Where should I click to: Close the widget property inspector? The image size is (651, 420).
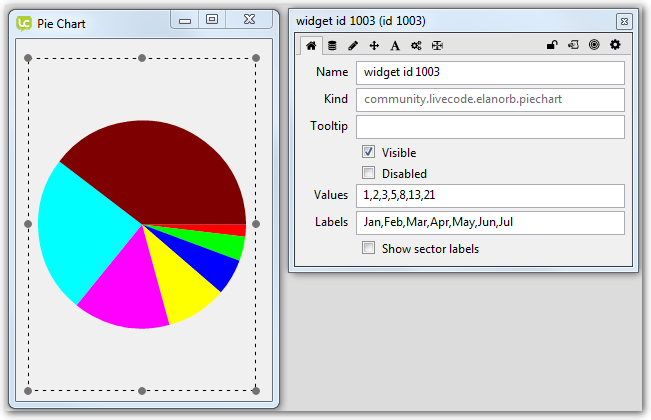point(623,20)
